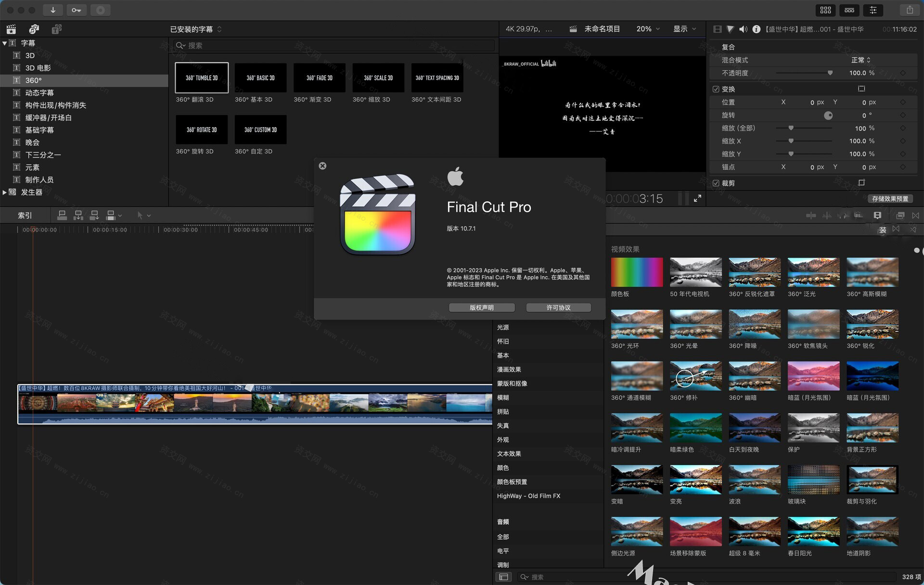924x585 pixels.
Task: Expand the 发生器 category triangle
Action: pos(4,192)
